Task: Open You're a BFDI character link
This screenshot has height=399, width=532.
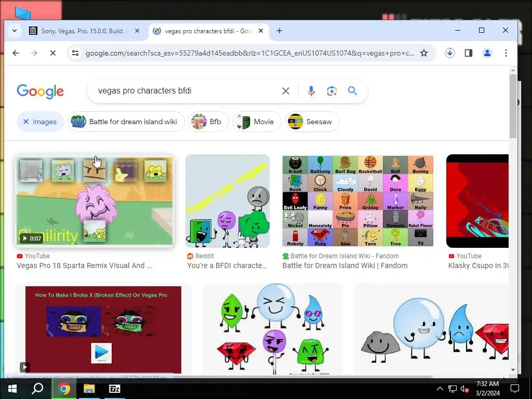Action: tap(227, 265)
